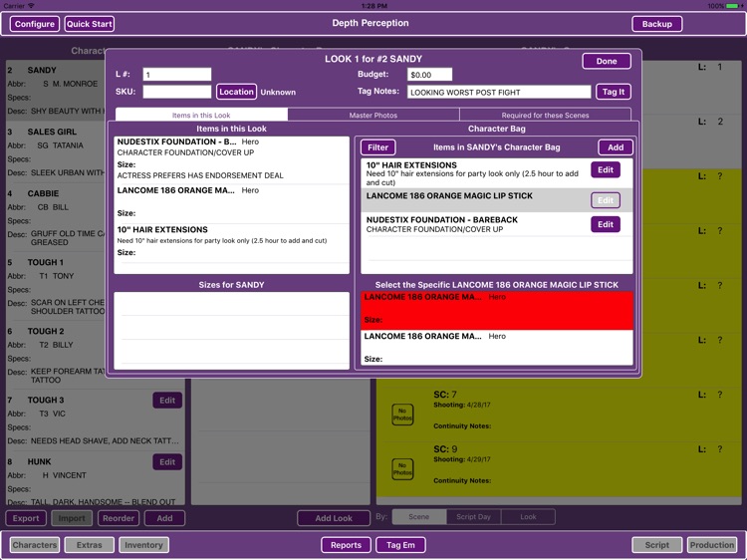Select character 7 TOUGH 3
This screenshot has height=560, width=747.
click(x=96, y=420)
